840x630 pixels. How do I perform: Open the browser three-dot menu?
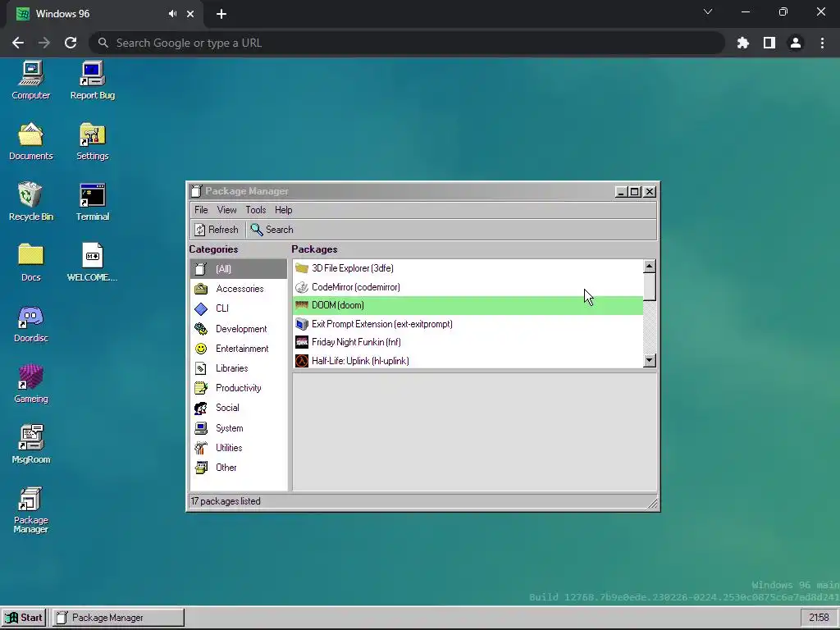coord(822,43)
